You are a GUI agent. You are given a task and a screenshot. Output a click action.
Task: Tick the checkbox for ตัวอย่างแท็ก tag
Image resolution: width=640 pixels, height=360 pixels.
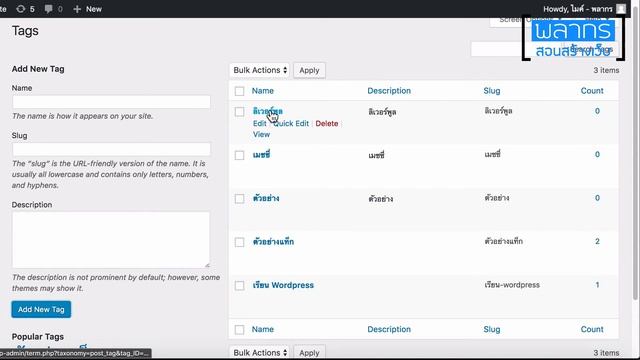(240, 242)
